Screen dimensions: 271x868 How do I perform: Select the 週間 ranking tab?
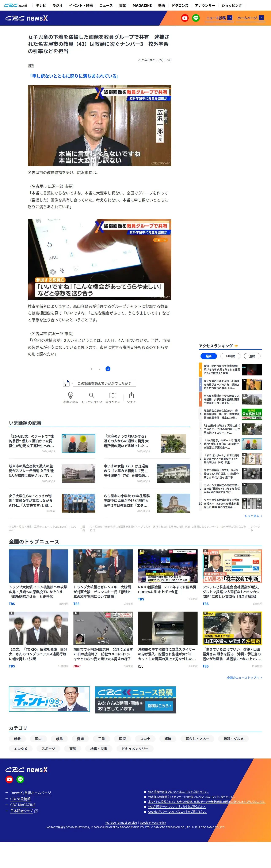point(252,356)
